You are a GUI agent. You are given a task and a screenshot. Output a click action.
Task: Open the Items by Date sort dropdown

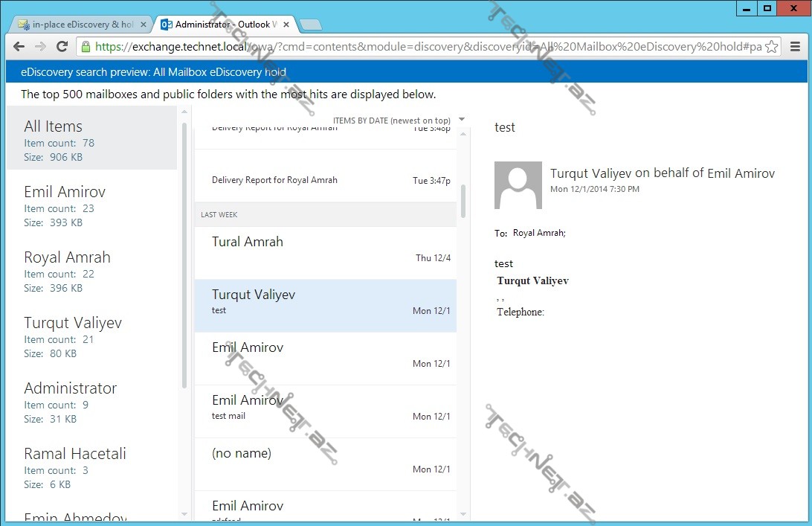pyautogui.click(x=462, y=120)
